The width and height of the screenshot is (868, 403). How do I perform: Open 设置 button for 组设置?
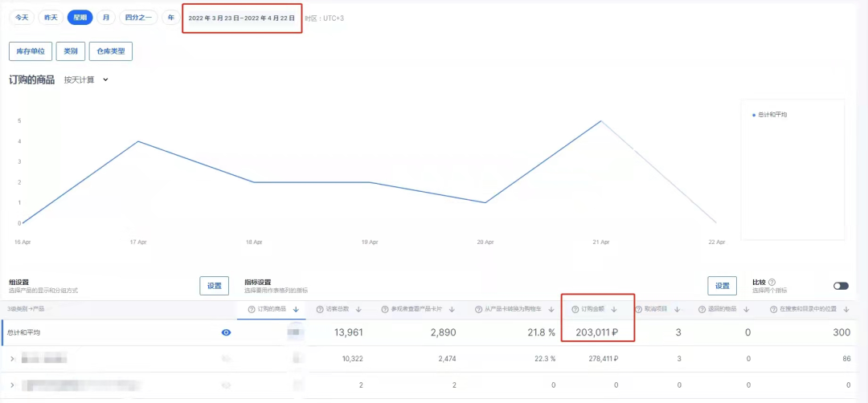coord(215,286)
